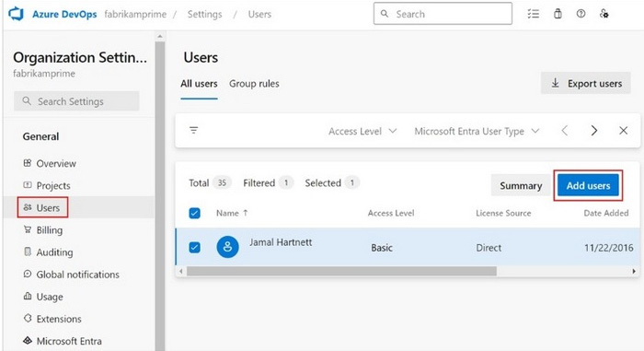Screen dimensions: 644x351
Task: Click the Usage sidebar icon
Action: (28, 296)
